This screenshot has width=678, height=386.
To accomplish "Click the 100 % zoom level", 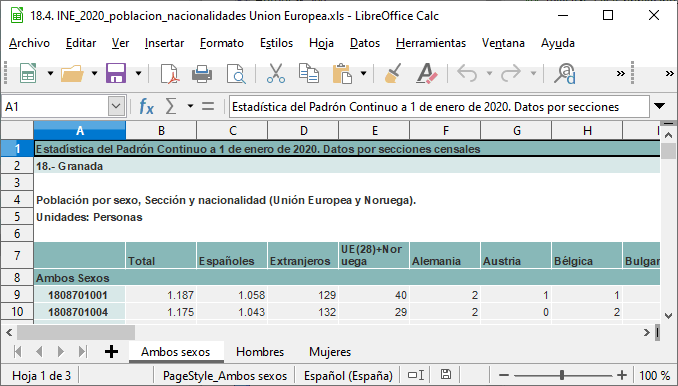I will coord(654,376).
